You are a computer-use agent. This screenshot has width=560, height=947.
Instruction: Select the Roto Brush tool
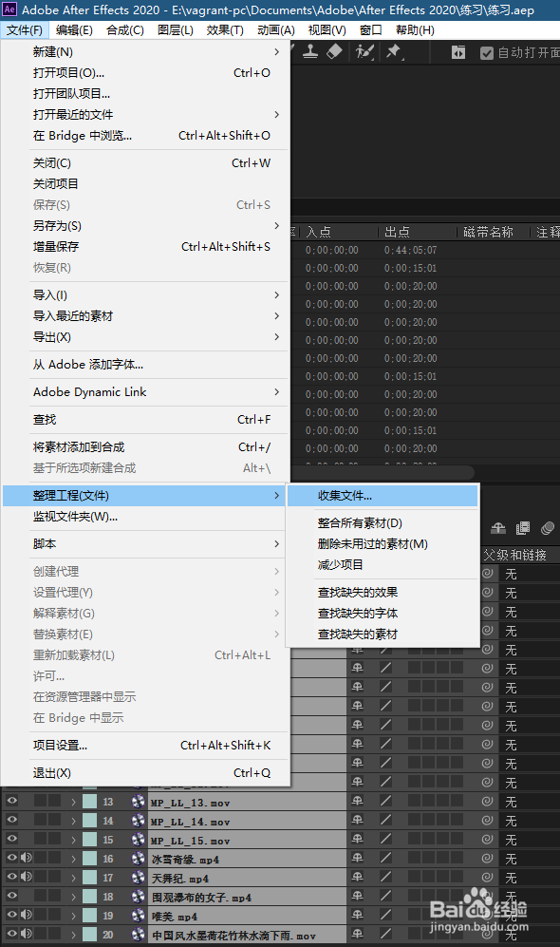click(364, 52)
